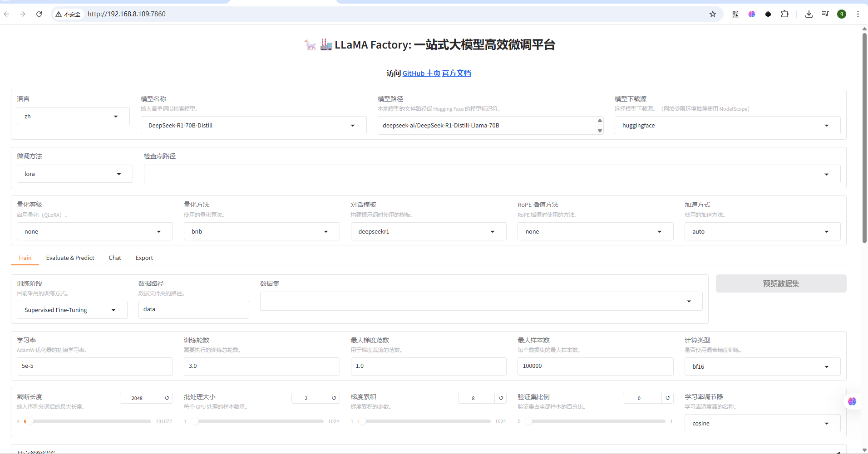Click validation ratio number box 0
The width and height of the screenshot is (868, 454).
[642, 398]
